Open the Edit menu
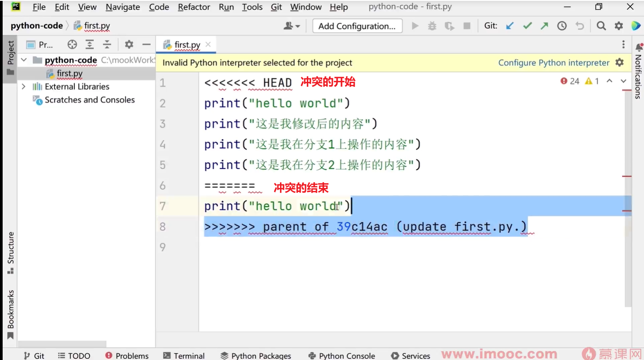The height and width of the screenshot is (360, 644). pos(62,7)
